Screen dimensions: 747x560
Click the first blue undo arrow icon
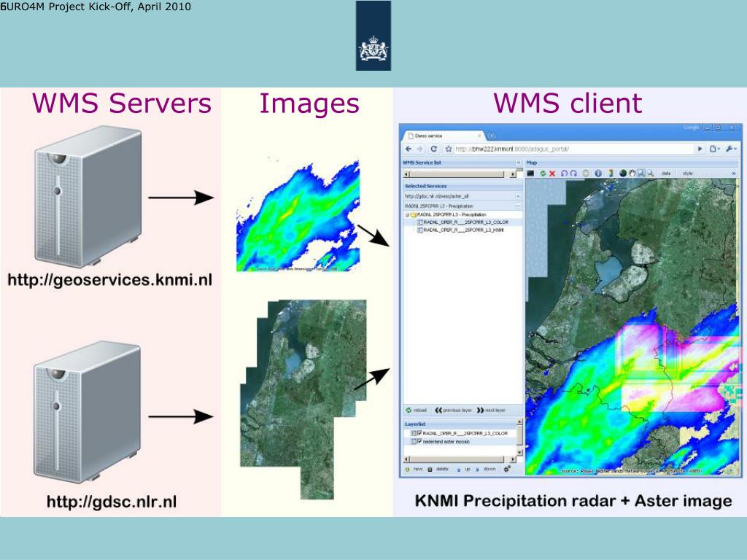(x=565, y=174)
